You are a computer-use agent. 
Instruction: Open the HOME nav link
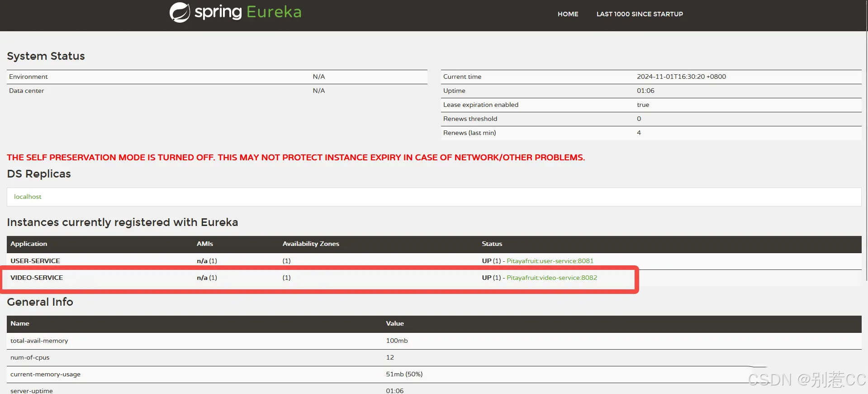568,14
